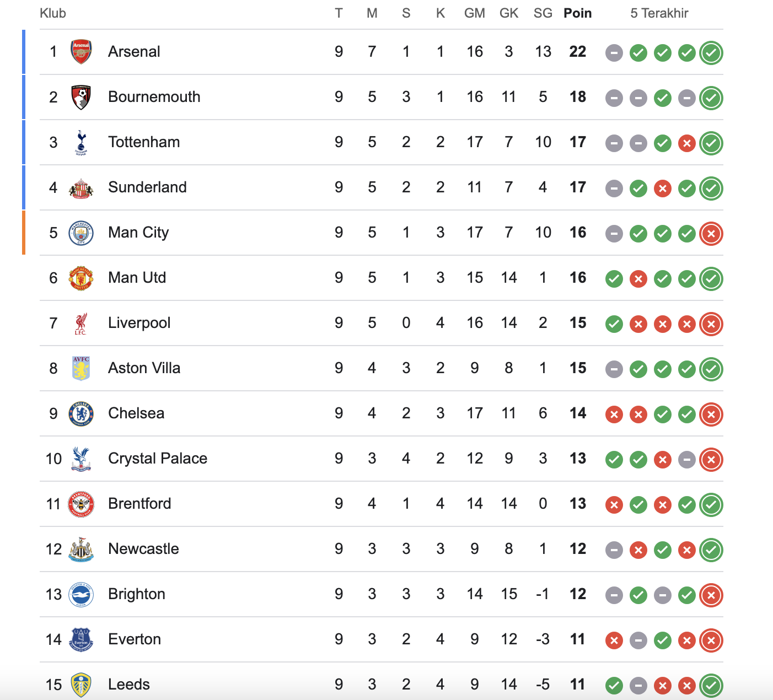Click the orange bar beside Man City
This screenshot has height=700, width=773.
tap(24, 232)
